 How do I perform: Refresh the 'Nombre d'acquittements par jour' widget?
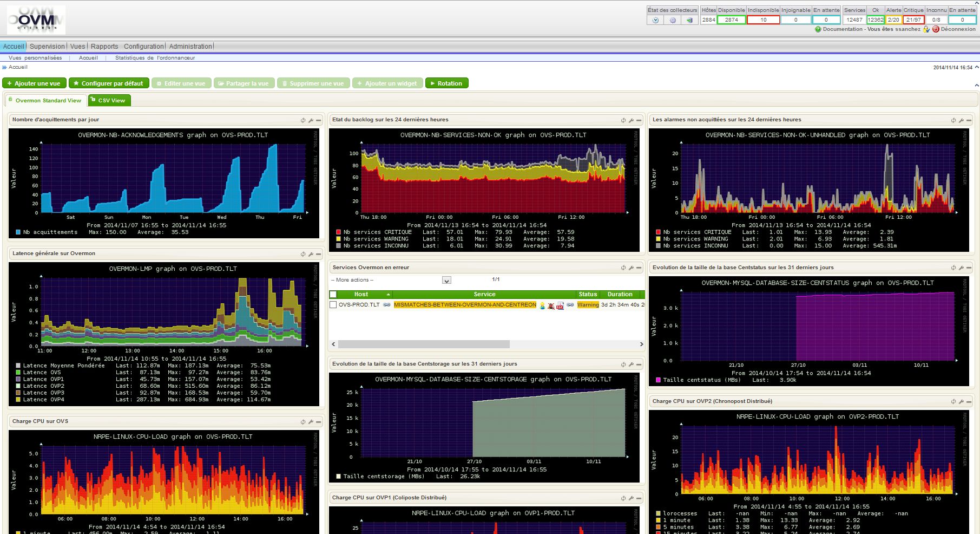(303, 120)
